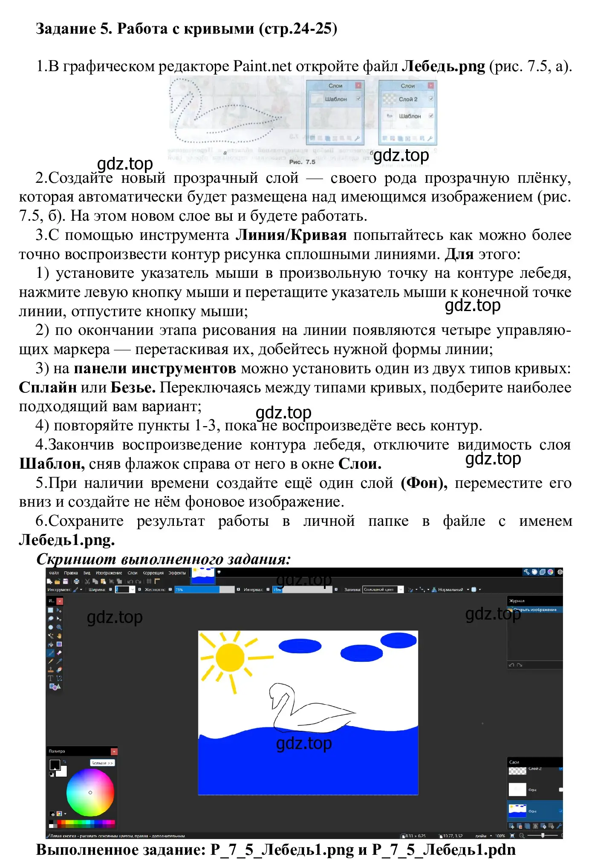Image resolution: width=612 pixels, height=868 pixels.
Task: Select the Paint Bucket tool
Action: [51, 644]
